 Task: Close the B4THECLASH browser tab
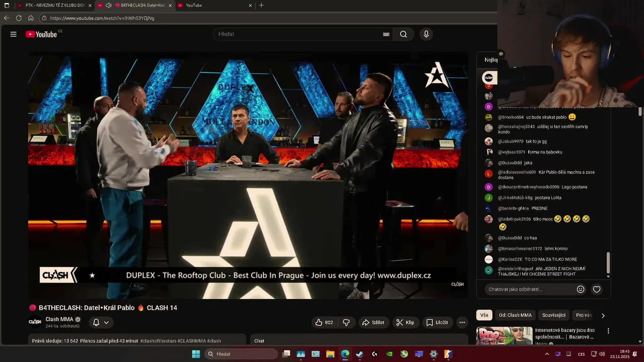coord(170,6)
